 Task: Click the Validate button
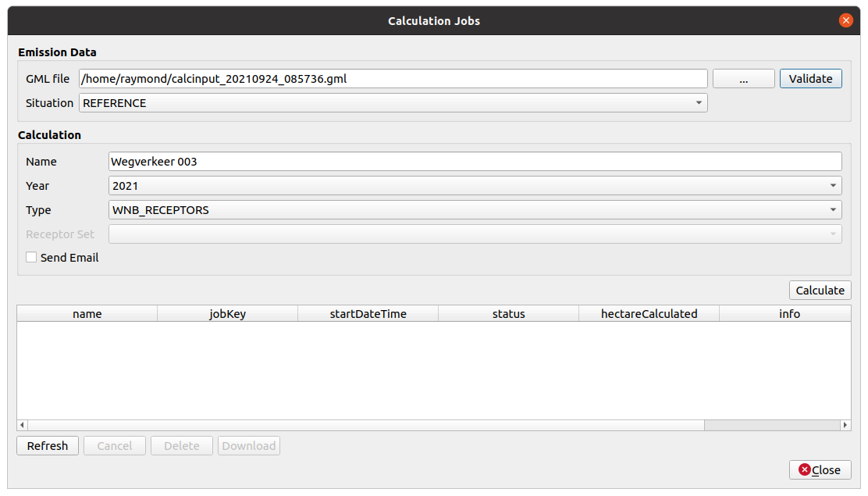tap(810, 79)
